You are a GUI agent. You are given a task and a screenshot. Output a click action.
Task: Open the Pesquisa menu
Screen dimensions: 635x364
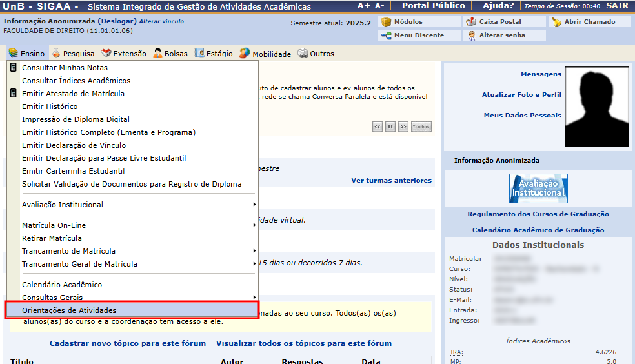[73, 54]
